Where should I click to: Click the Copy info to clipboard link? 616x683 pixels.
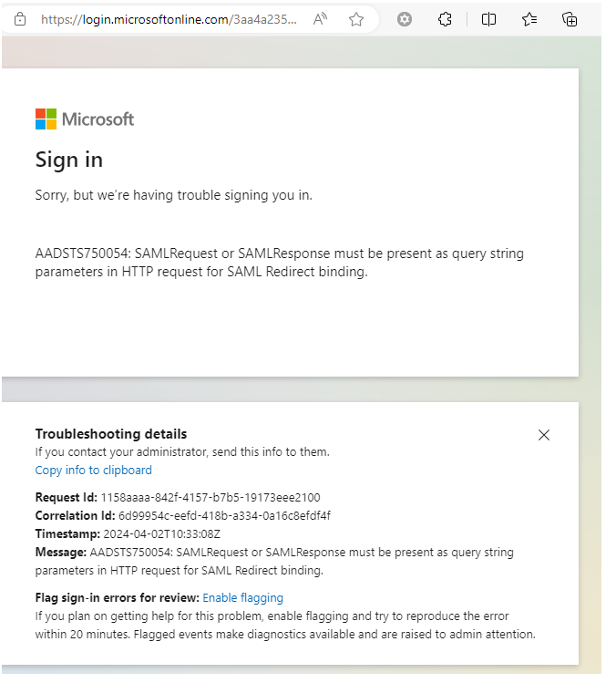pos(93,471)
